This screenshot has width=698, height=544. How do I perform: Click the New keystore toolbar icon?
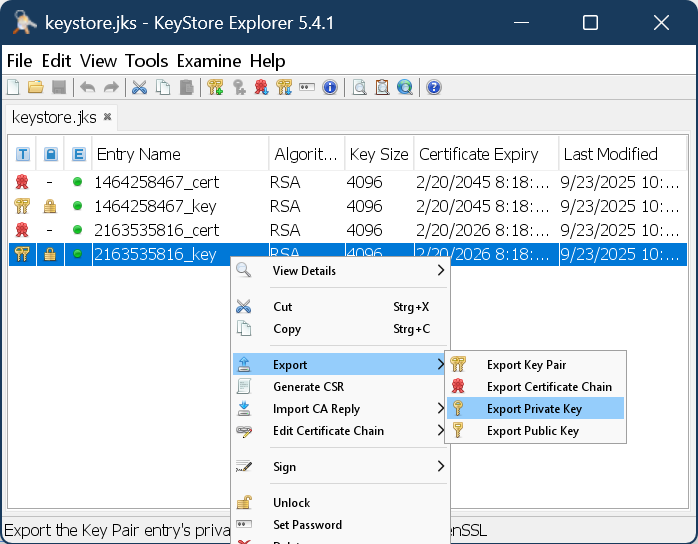[x=13, y=87]
